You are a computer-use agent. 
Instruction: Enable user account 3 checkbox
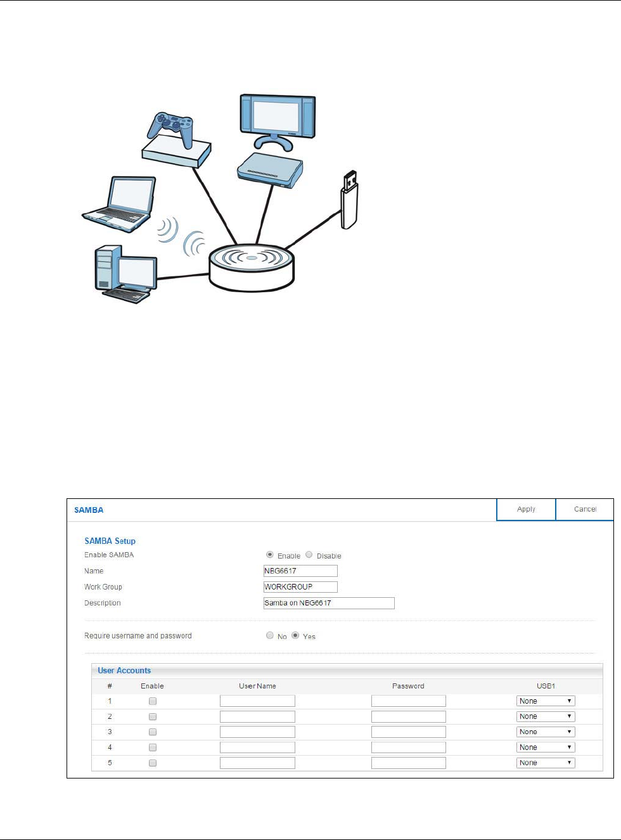click(x=153, y=732)
